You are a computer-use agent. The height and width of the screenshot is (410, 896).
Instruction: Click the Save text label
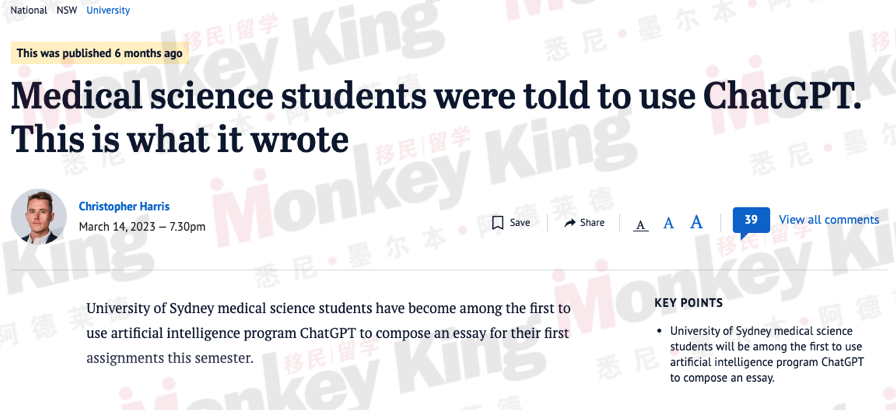[520, 223]
